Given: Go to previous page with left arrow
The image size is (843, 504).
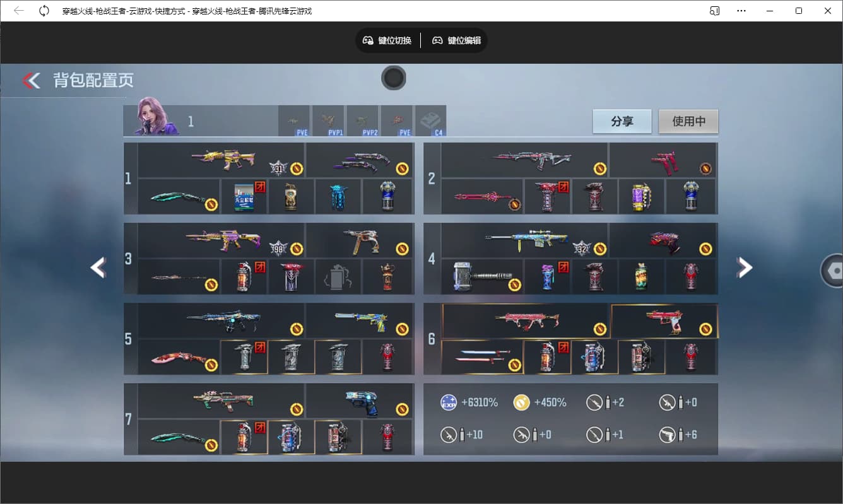Looking at the screenshot, I should [x=98, y=267].
